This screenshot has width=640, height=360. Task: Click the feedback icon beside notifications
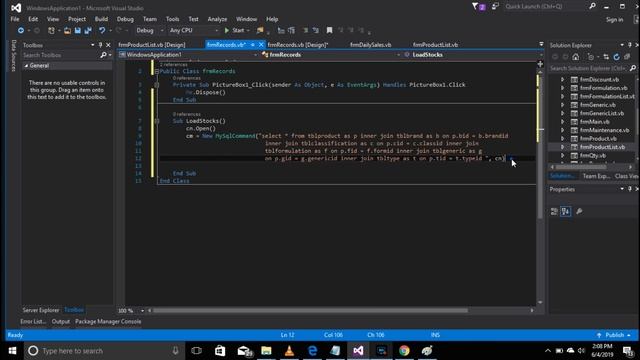point(495,7)
